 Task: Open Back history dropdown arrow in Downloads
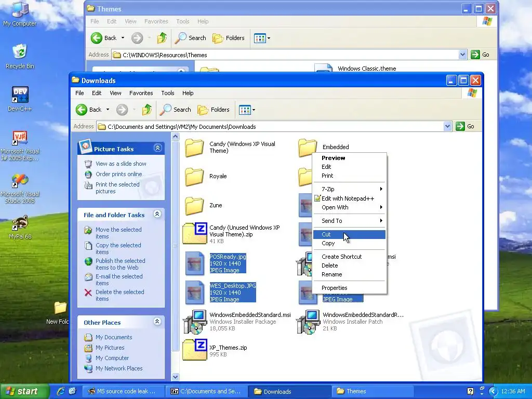coord(108,110)
